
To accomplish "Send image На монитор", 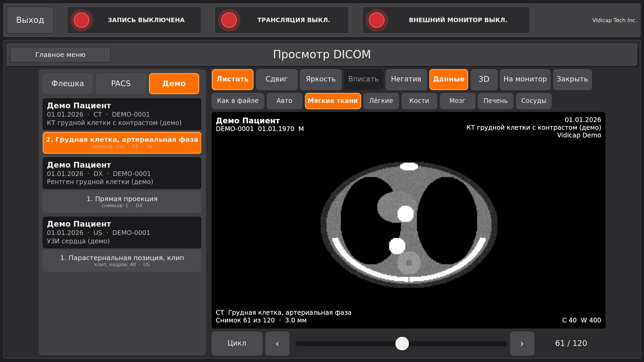I will 525,79.
